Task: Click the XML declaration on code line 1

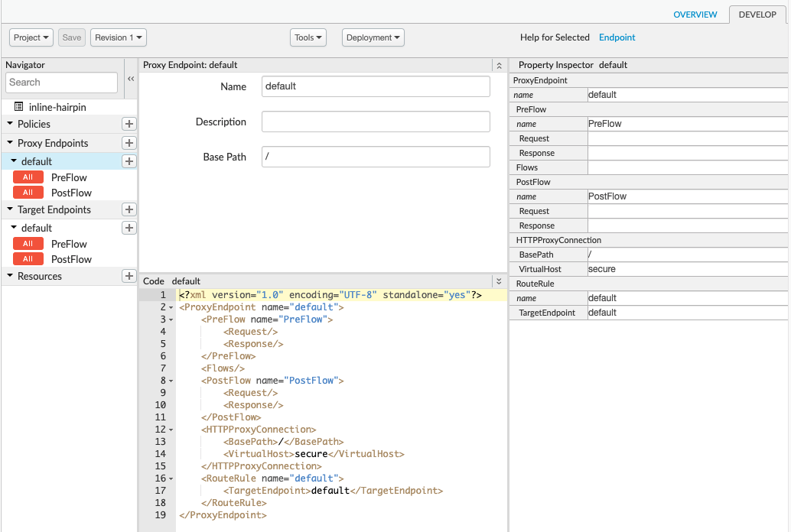Action: (330, 295)
